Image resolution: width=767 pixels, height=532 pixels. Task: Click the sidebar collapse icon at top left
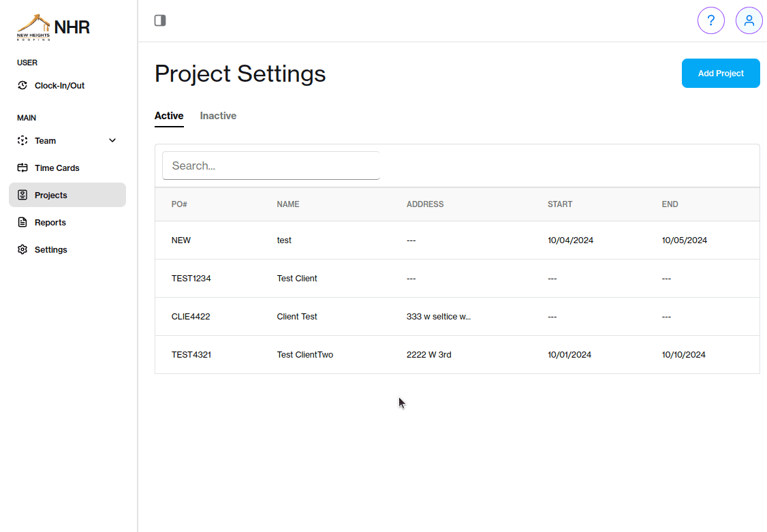(x=160, y=20)
